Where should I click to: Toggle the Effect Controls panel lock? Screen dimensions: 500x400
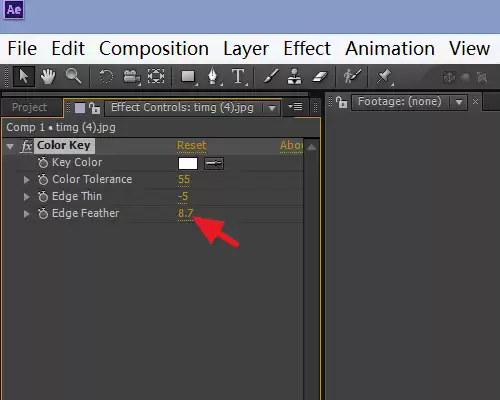tap(95, 107)
